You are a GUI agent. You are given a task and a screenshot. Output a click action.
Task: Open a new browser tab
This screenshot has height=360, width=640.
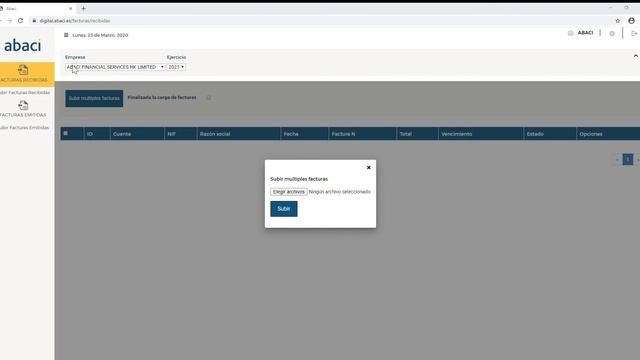(83, 8)
